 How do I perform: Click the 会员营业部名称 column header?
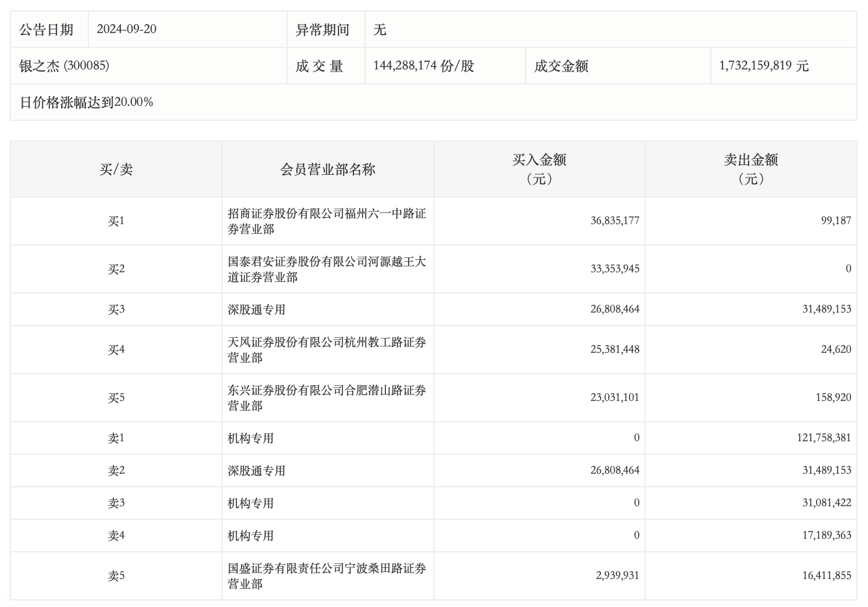pyautogui.click(x=327, y=170)
